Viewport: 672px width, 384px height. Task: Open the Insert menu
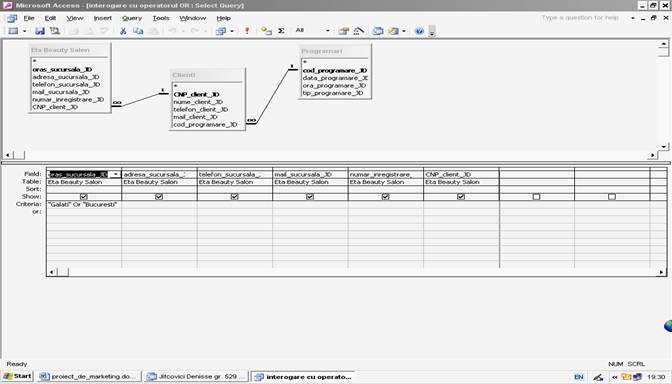tap(102, 18)
